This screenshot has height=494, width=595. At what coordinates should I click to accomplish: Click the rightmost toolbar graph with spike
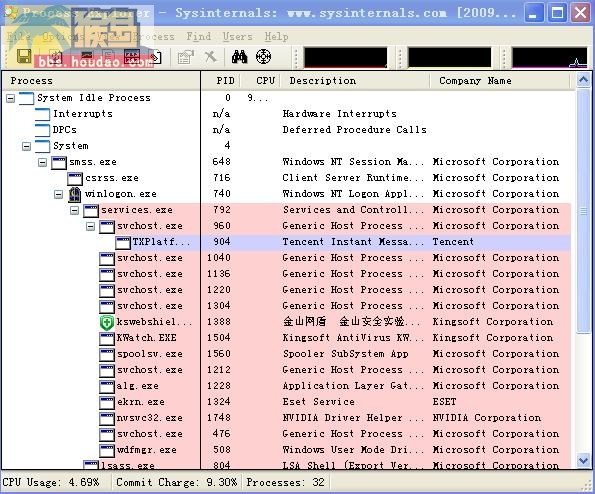click(x=549, y=57)
